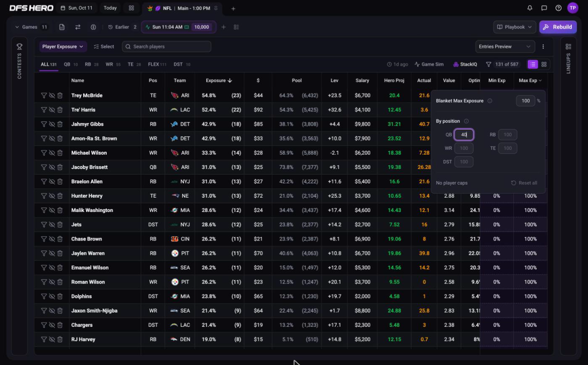
Task: Open the notifications bell
Action: coord(530,8)
